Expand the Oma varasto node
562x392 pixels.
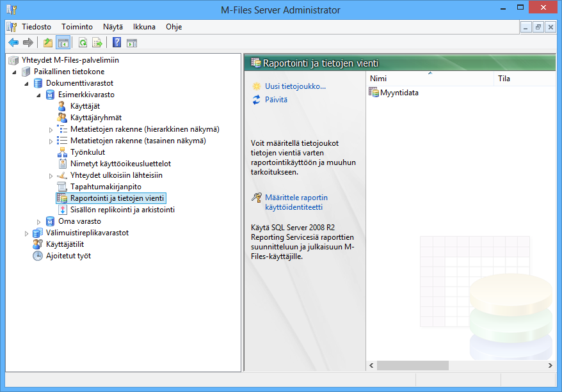pyautogui.click(x=38, y=222)
